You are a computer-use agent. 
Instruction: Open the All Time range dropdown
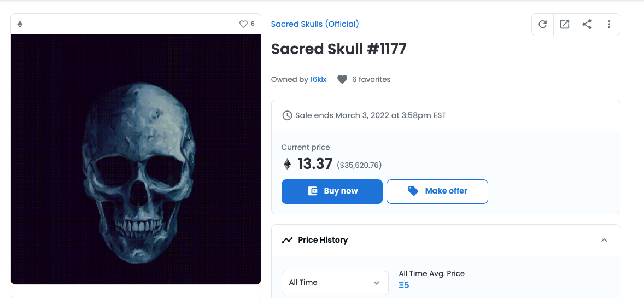click(335, 283)
